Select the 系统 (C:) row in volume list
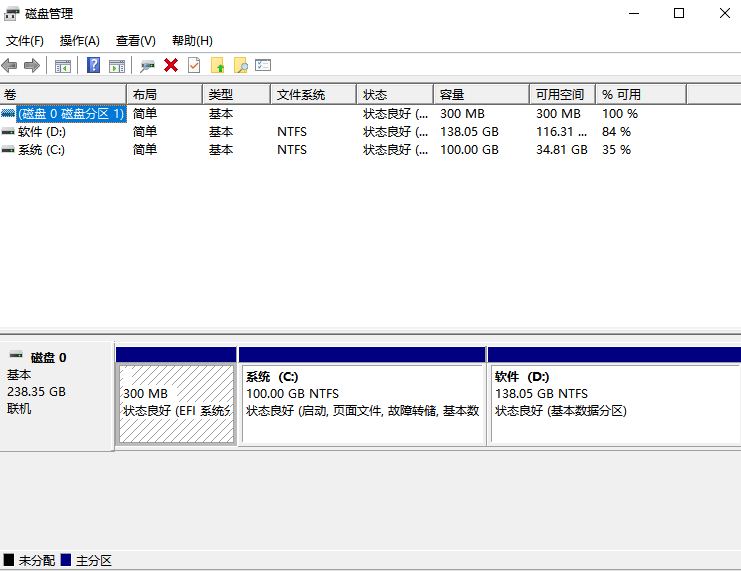Image resolution: width=741 pixels, height=571 pixels. pyautogui.click(x=41, y=150)
